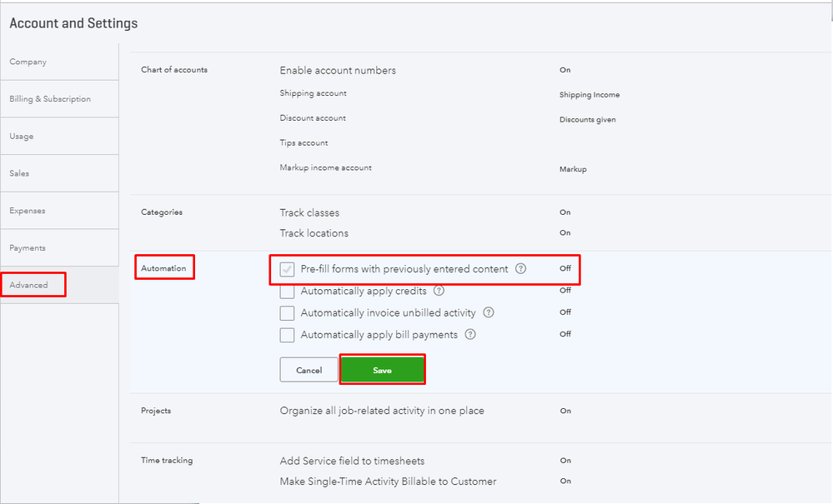
Task: Open the Time tracking section
Action: (166, 460)
